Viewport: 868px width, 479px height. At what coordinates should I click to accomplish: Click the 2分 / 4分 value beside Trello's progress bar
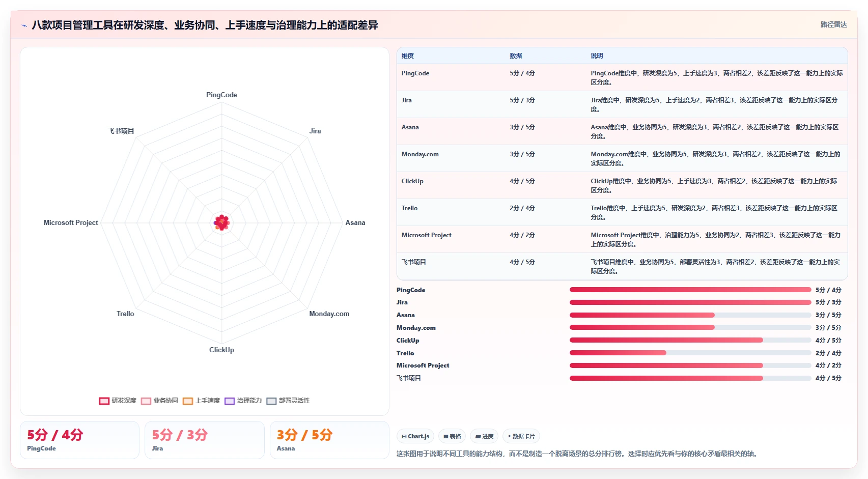[828, 353]
